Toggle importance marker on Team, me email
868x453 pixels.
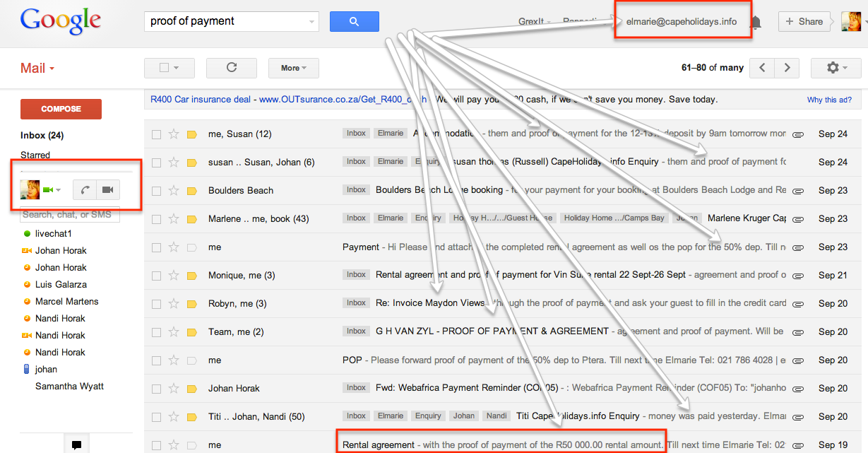click(191, 331)
